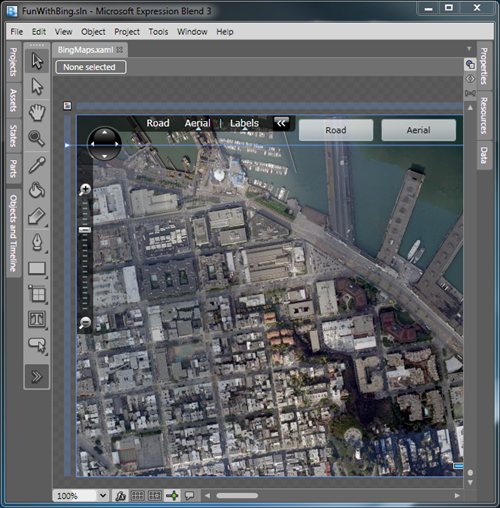
Task: Select the TextBlock text tool
Action: pyautogui.click(x=37, y=319)
